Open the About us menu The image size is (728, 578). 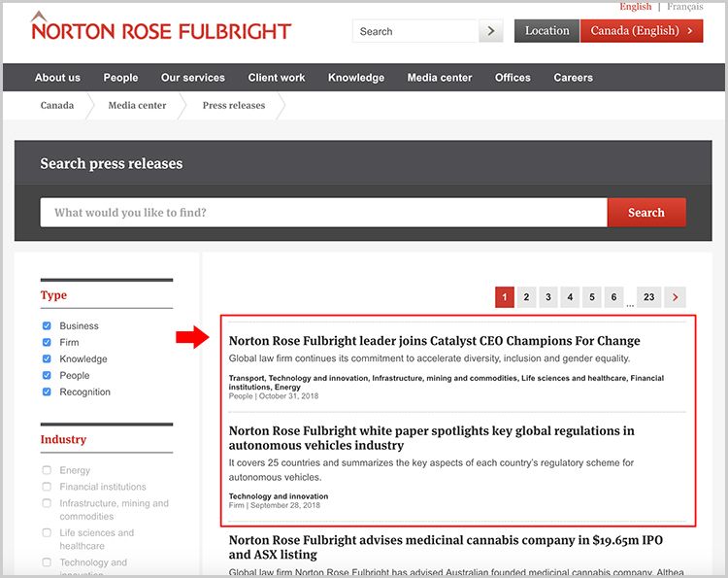57,78
